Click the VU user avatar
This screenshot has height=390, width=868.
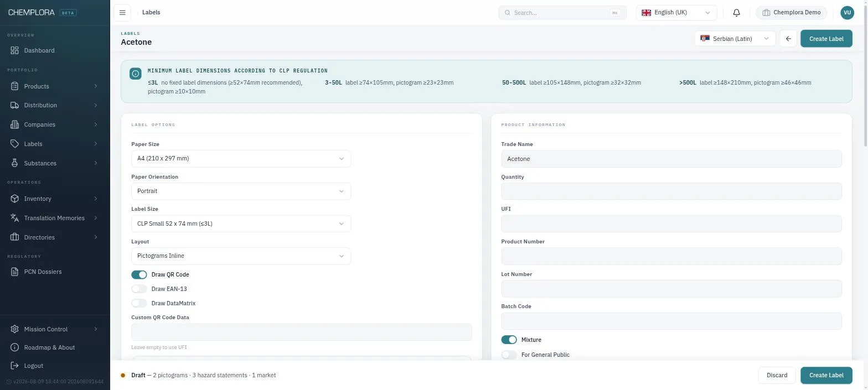(x=847, y=12)
